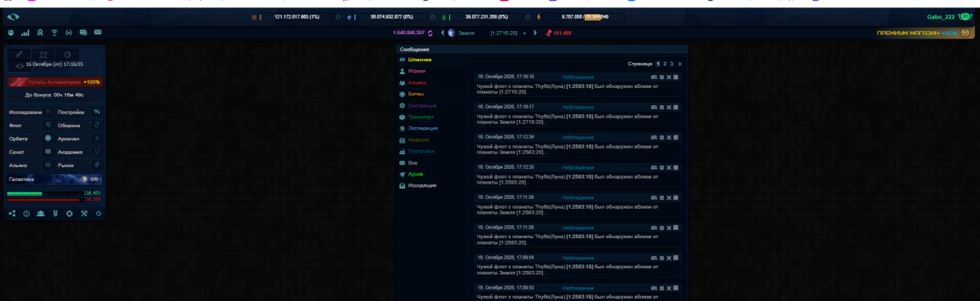
Task: Click the power logout icon in bottom row
Action: [x=98, y=213]
